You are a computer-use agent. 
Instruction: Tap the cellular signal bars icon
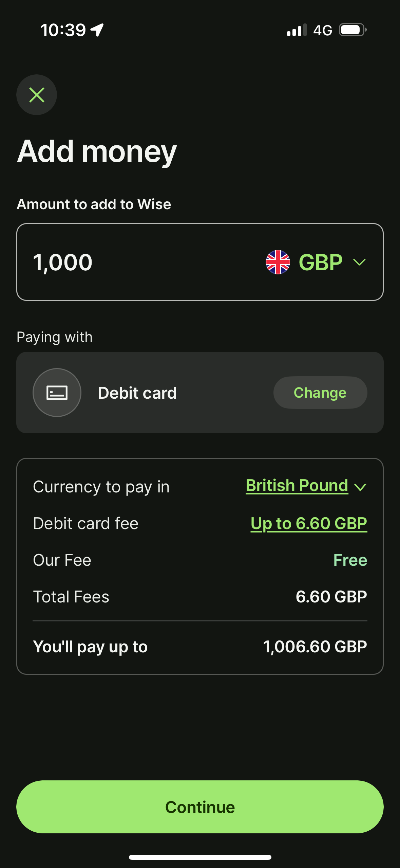click(296, 30)
